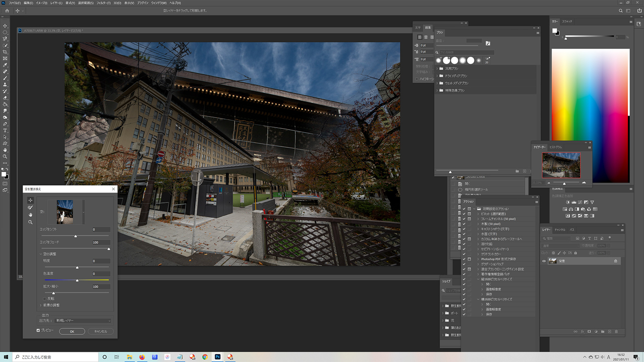The width and height of the screenshot is (644, 362).
Task: Click OK in the Sky Replacement dialog
Action: click(72, 331)
